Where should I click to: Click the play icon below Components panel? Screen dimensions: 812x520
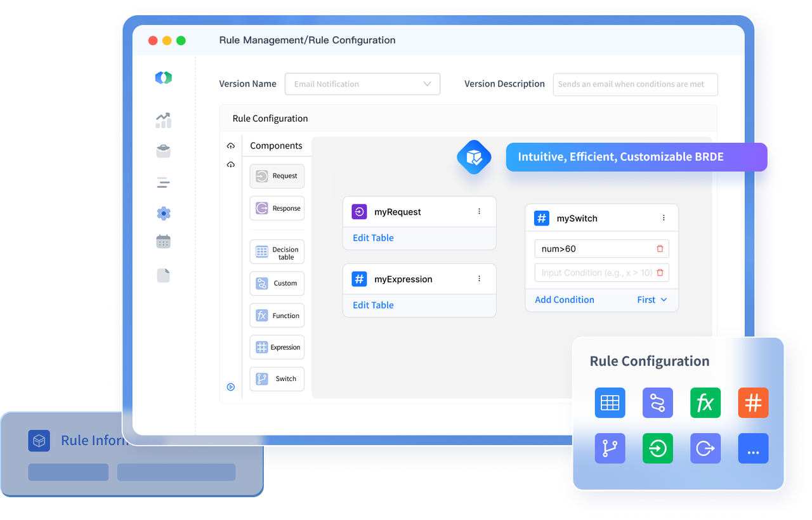point(231,387)
